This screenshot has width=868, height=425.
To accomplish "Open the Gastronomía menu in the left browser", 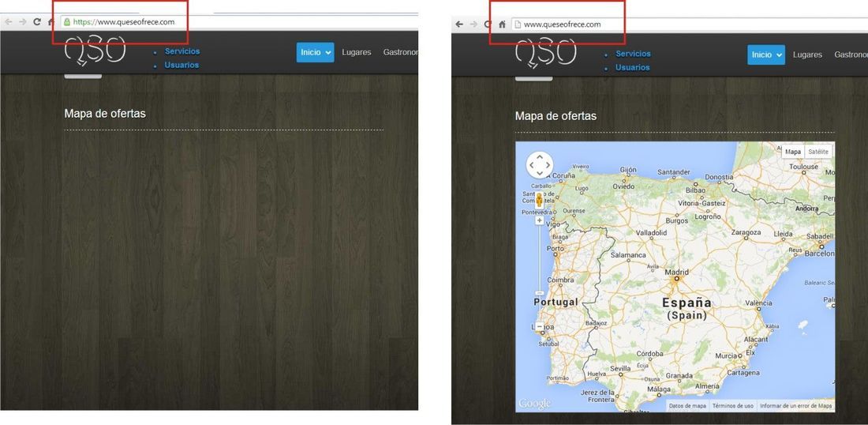I will (x=400, y=52).
